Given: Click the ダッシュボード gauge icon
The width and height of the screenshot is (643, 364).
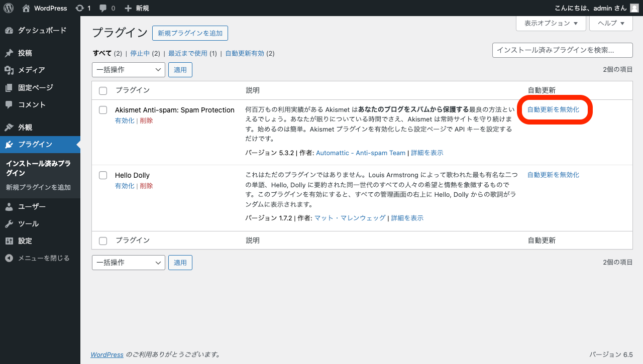Looking at the screenshot, I should pyautogui.click(x=9, y=31).
